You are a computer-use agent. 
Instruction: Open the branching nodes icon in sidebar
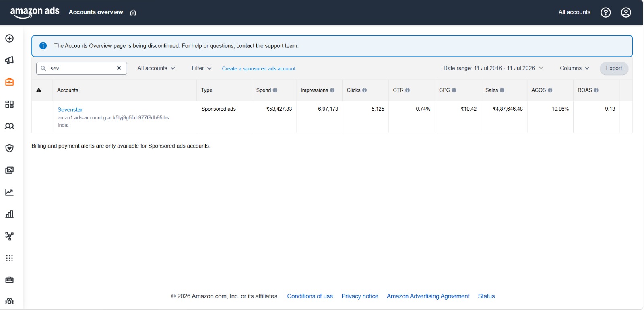click(10, 236)
